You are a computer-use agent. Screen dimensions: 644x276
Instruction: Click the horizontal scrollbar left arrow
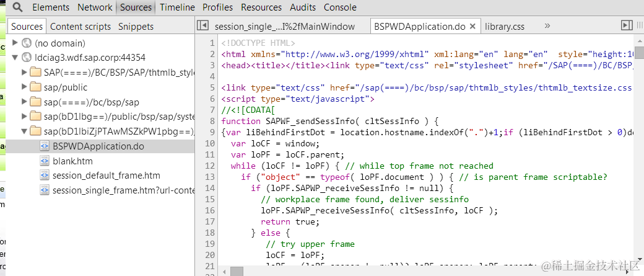point(225,272)
